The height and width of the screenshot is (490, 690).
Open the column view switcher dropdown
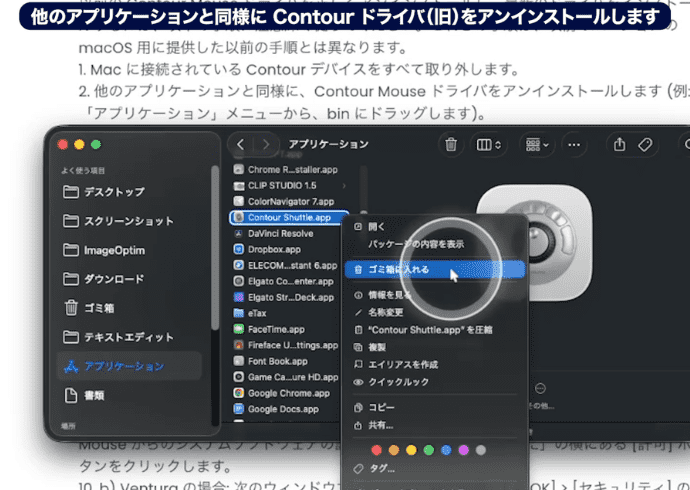pyautogui.click(x=490, y=144)
